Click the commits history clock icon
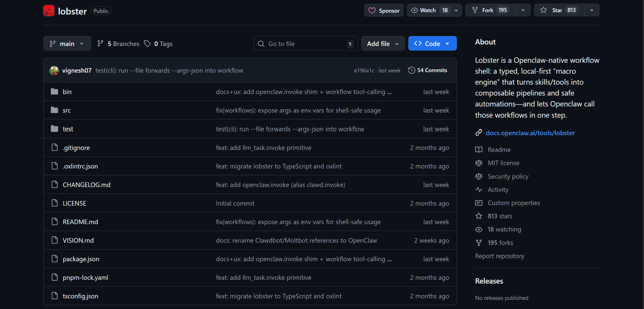The image size is (644, 309). coord(411,70)
